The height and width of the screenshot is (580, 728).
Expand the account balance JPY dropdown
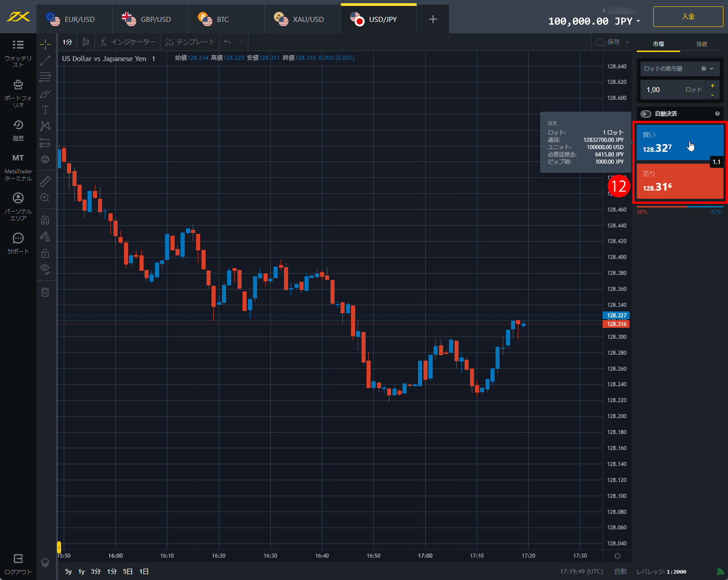click(638, 21)
